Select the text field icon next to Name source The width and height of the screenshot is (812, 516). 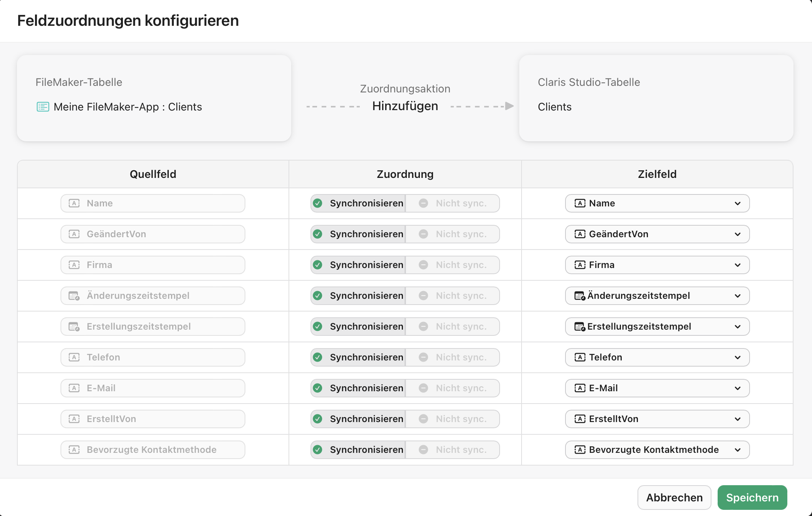pos(74,203)
